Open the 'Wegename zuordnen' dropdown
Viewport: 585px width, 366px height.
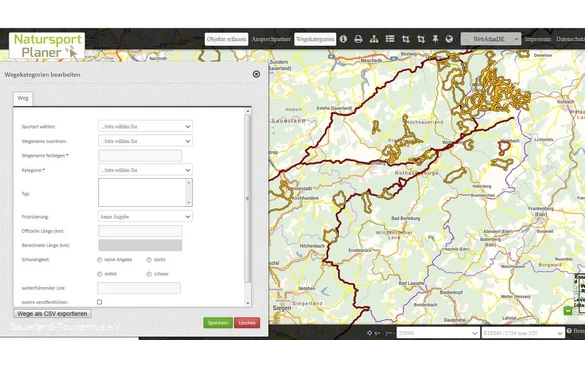146,141
